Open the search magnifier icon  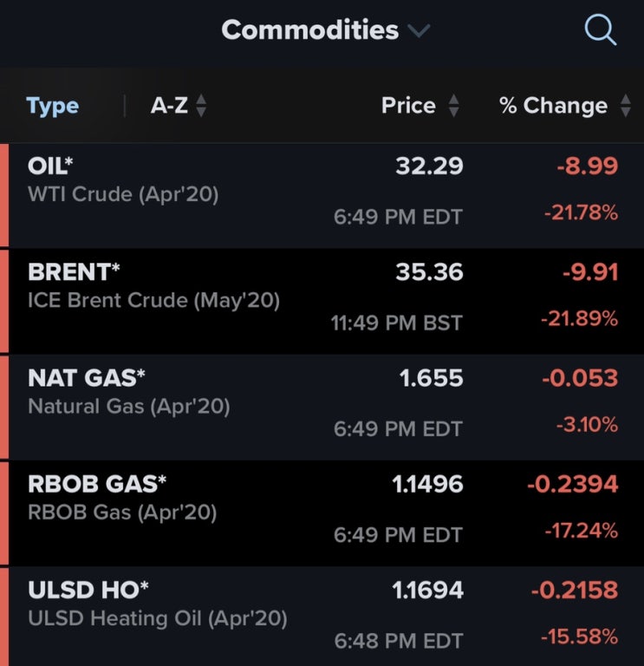[601, 29]
